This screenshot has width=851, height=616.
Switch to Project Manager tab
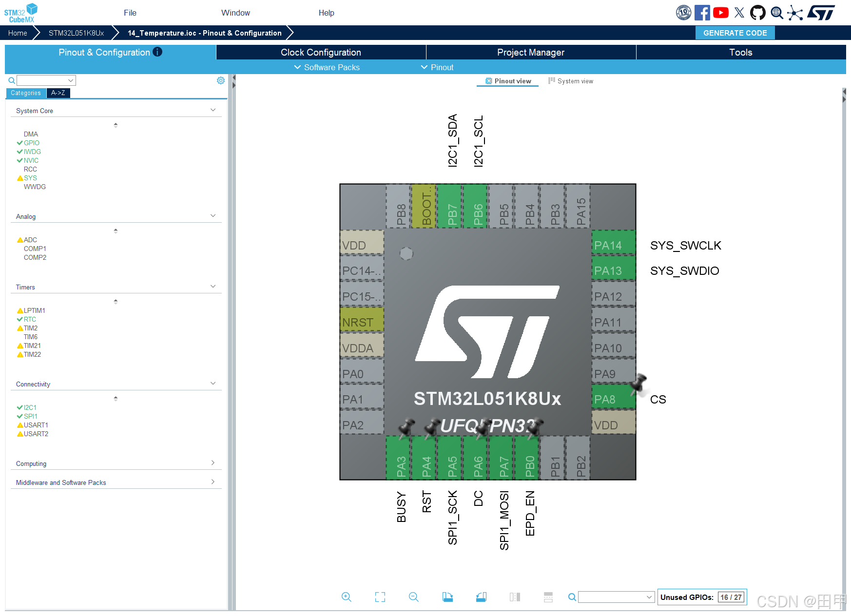pos(531,52)
